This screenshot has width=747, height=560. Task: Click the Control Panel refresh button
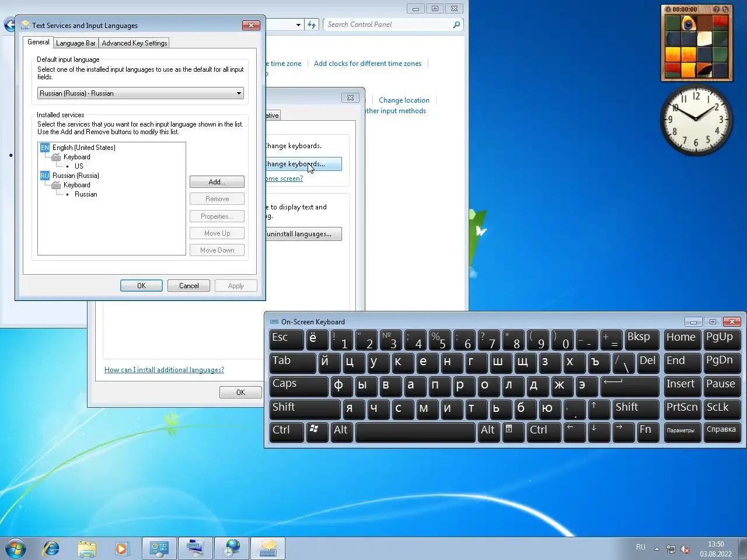click(x=312, y=24)
